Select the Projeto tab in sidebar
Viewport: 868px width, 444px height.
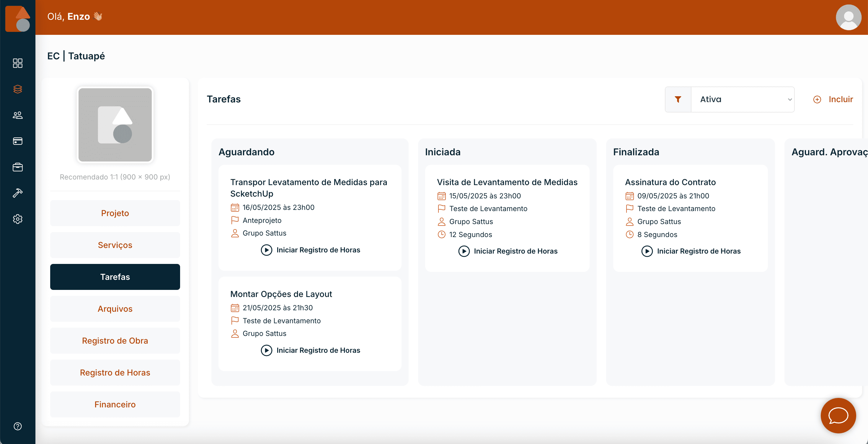coord(115,213)
